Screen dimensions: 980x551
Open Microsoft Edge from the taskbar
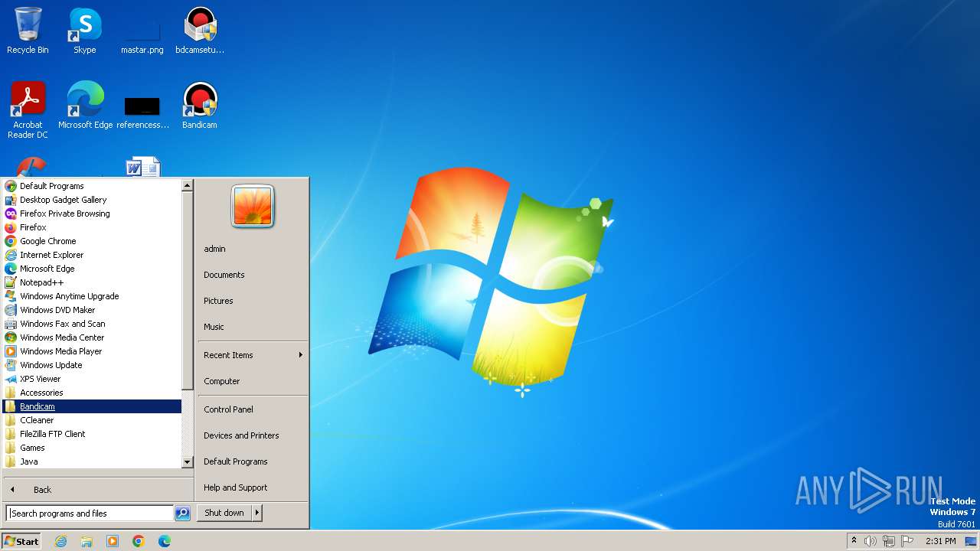pyautogui.click(x=164, y=541)
